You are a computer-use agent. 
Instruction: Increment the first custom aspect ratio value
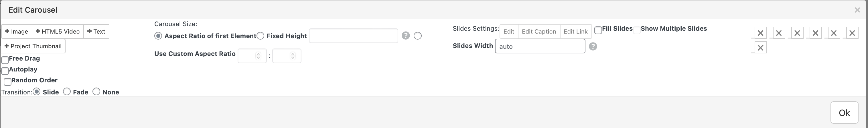pos(258,54)
